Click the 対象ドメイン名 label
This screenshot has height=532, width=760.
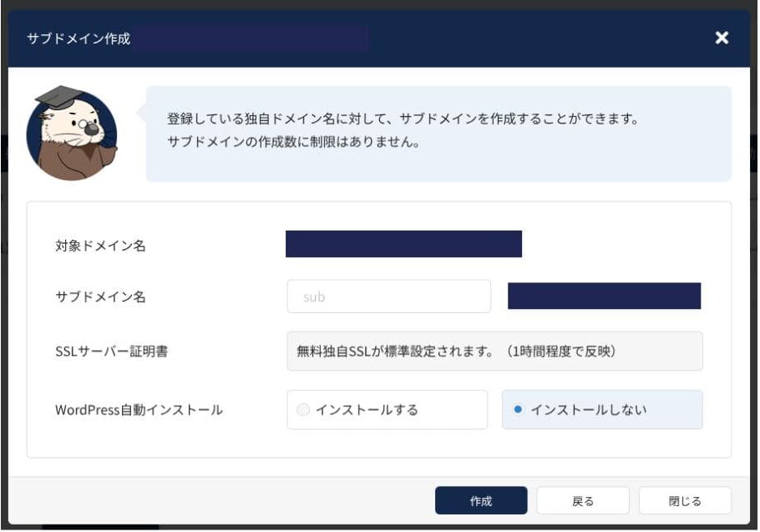[x=94, y=246]
